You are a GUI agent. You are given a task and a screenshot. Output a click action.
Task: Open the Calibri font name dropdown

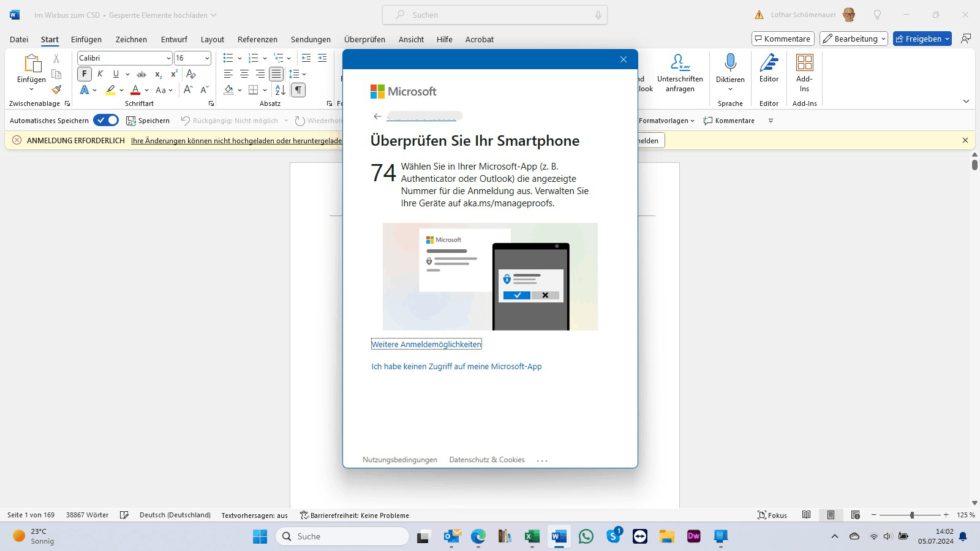coord(168,58)
